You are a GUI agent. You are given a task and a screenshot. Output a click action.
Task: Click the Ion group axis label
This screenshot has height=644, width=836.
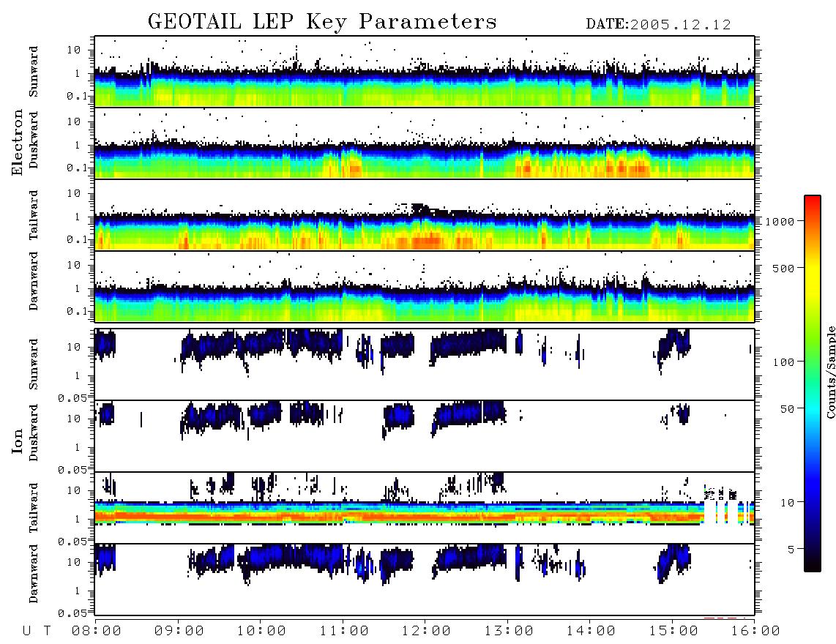17,441
